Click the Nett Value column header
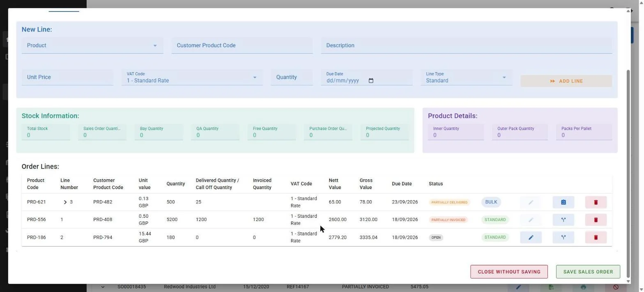The width and height of the screenshot is (644, 292). tap(335, 184)
